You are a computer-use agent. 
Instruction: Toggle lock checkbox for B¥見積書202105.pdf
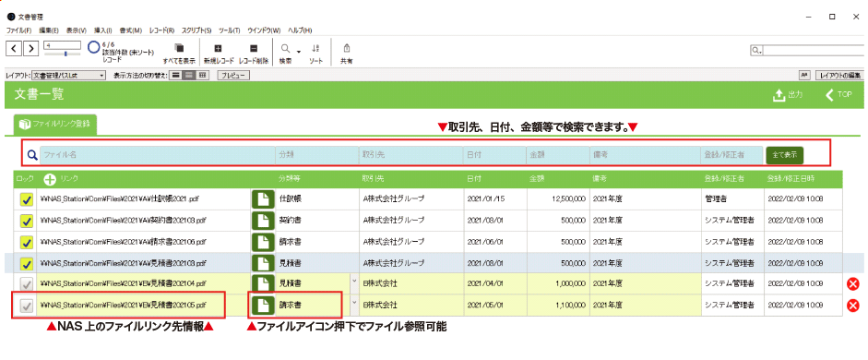(x=26, y=306)
